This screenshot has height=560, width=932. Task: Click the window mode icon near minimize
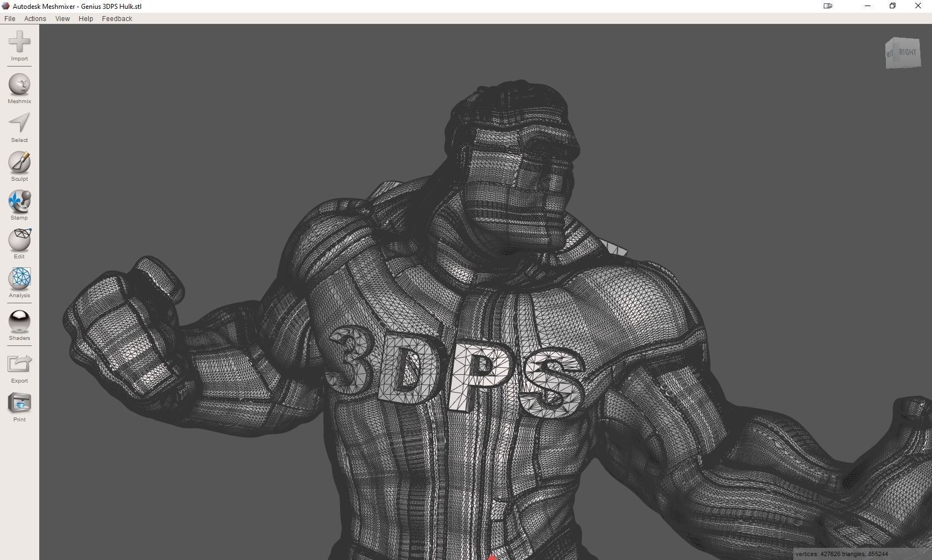(x=828, y=6)
